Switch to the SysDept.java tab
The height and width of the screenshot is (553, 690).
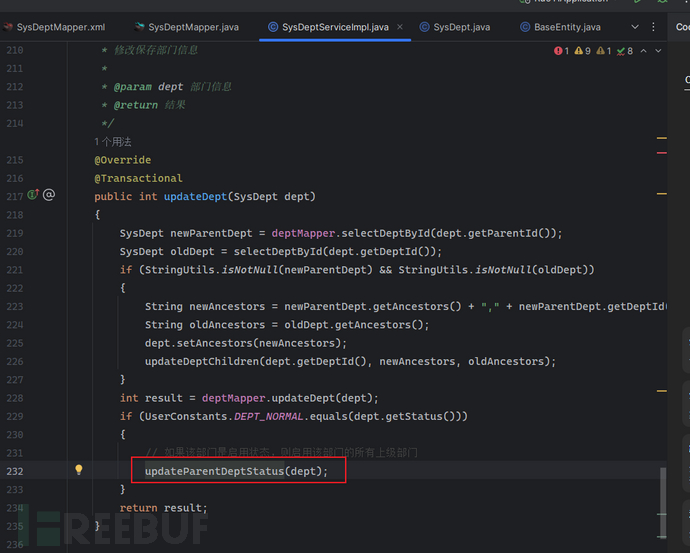[x=455, y=27]
